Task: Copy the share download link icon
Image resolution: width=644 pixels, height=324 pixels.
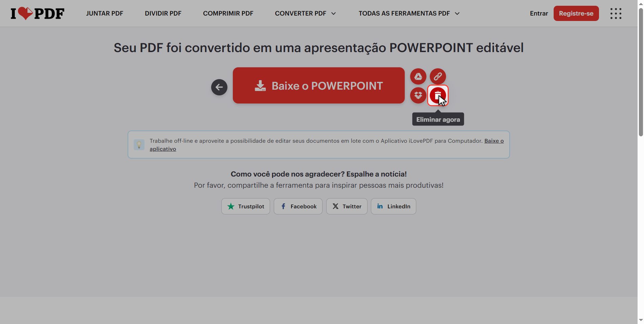Action: 438,76
